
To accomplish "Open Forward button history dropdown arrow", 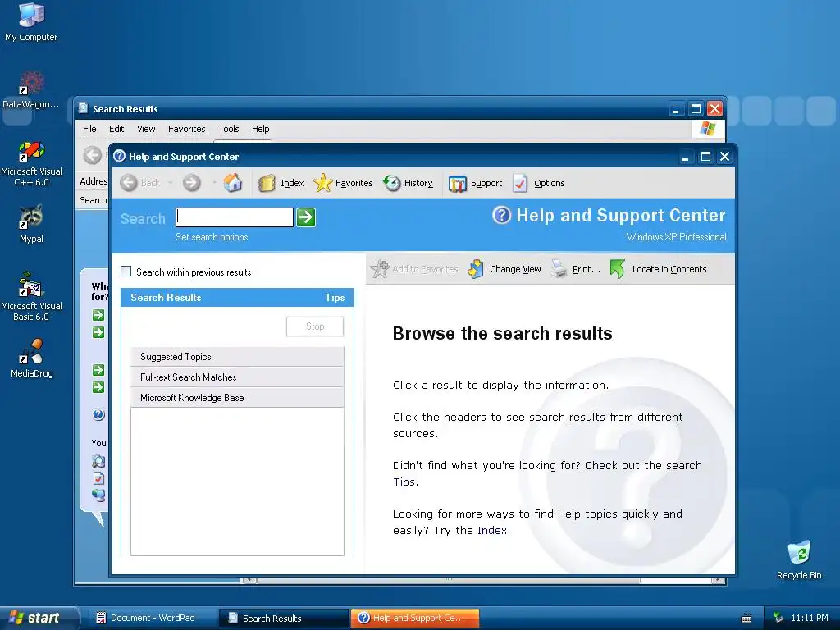I will pos(214,183).
